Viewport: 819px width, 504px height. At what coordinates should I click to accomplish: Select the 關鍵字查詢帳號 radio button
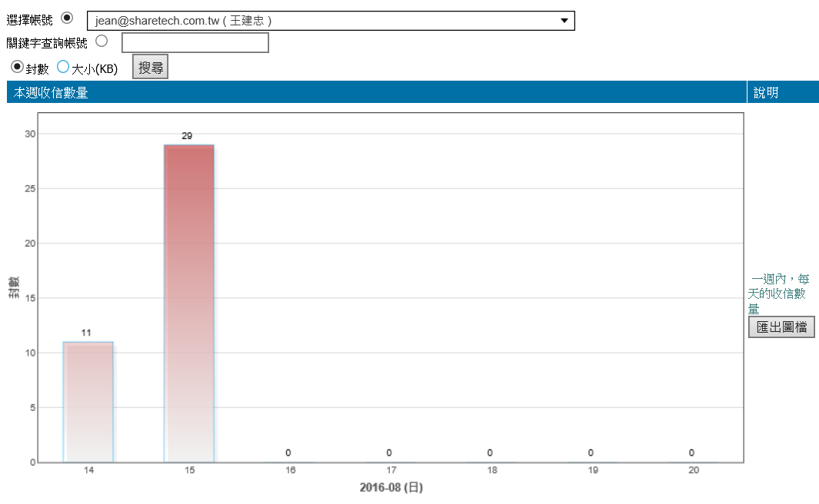(x=102, y=41)
